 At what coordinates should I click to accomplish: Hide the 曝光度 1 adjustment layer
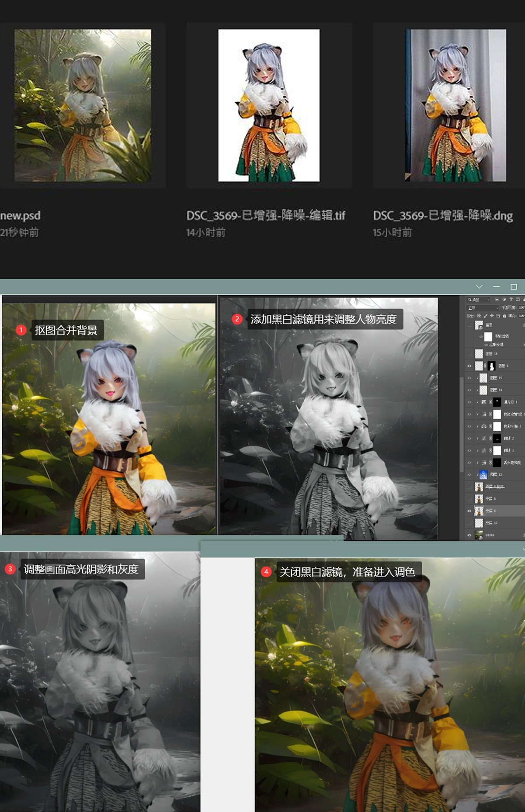pyautogui.click(x=469, y=402)
